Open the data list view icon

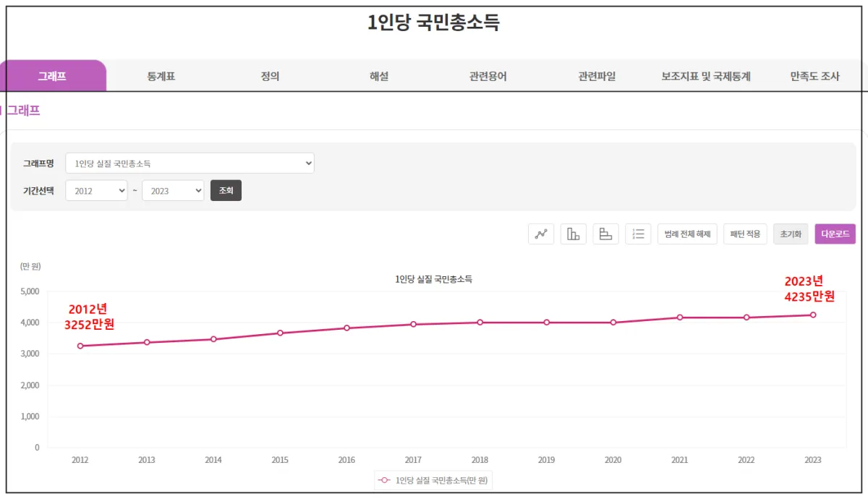coord(638,234)
